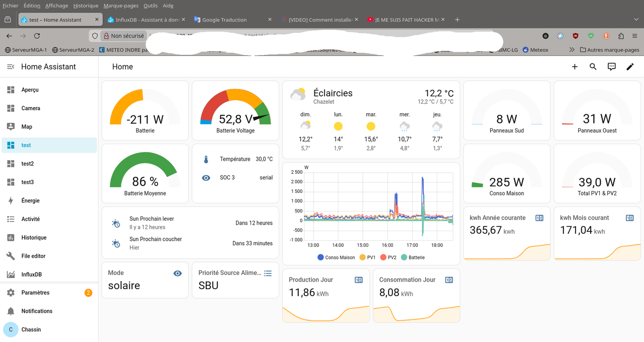Screen dimensions: 644x342
Task: Click the InfluxDB sidebar icon
Action: pyautogui.click(x=11, y=275)
